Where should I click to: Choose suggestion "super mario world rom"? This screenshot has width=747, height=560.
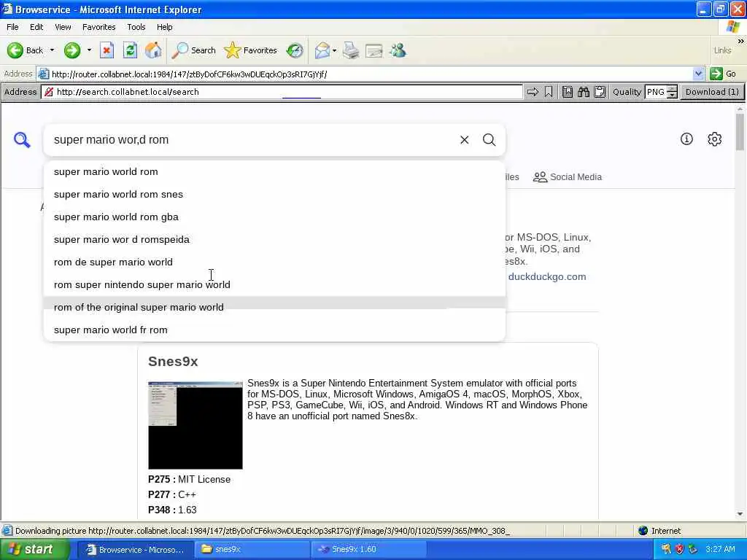[x=274, y=172]
